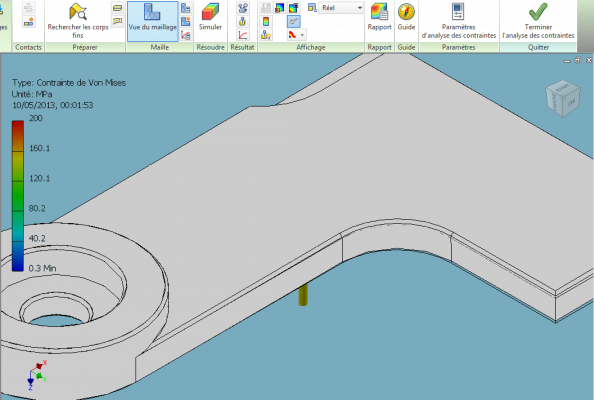594x400 pixels.
Task: Click the 40.2 legend value
Action: tap(37, 238)
